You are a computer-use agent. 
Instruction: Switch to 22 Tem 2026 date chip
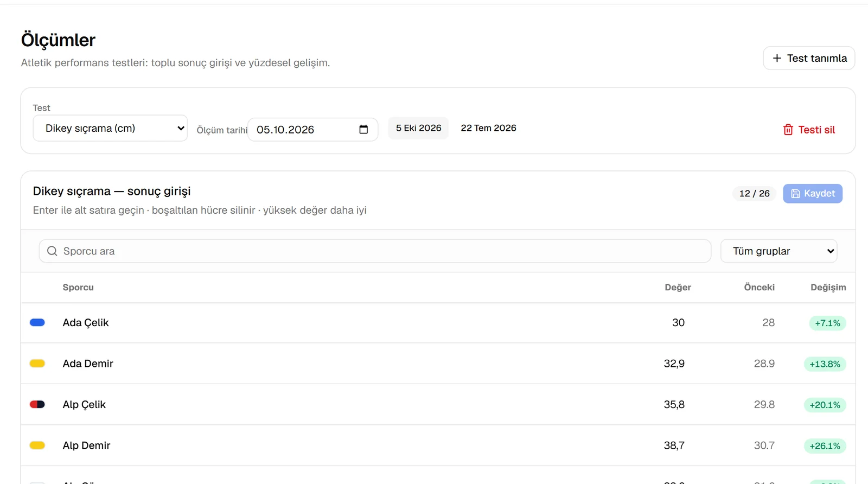(x=488, y=128)
